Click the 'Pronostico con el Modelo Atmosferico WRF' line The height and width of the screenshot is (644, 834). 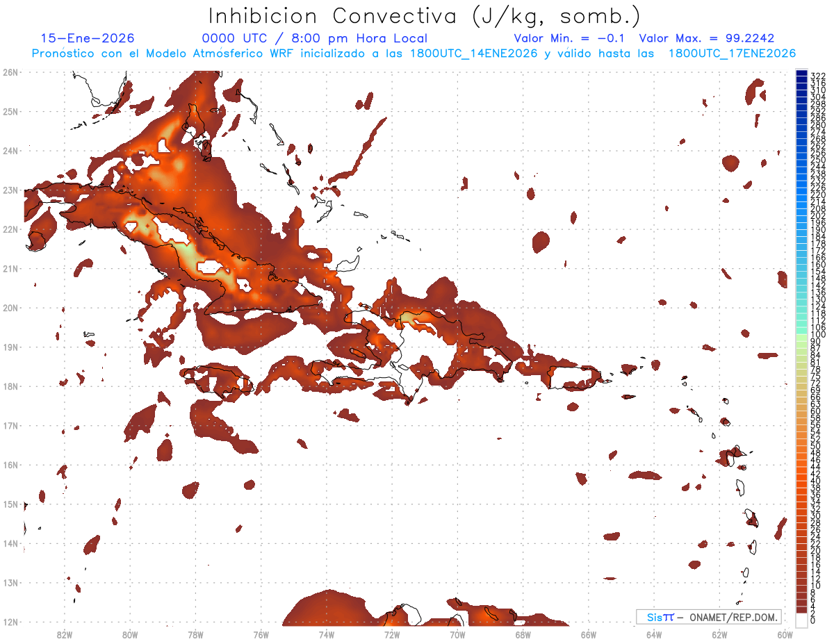click(x=414, y=53)
